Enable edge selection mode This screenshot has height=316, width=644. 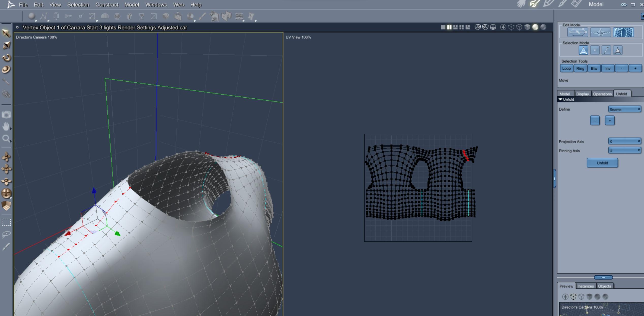tap(606, 50)
